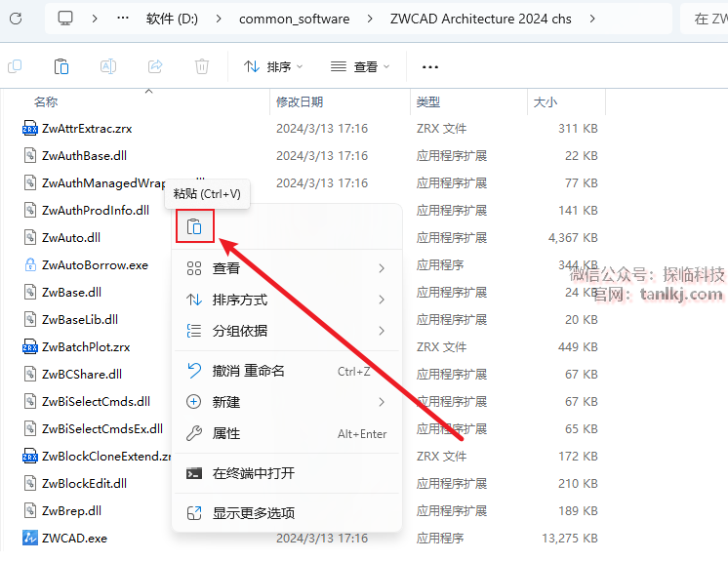Click 311 KB size of ZwAttrExtrac.zrx

point(578,128)
